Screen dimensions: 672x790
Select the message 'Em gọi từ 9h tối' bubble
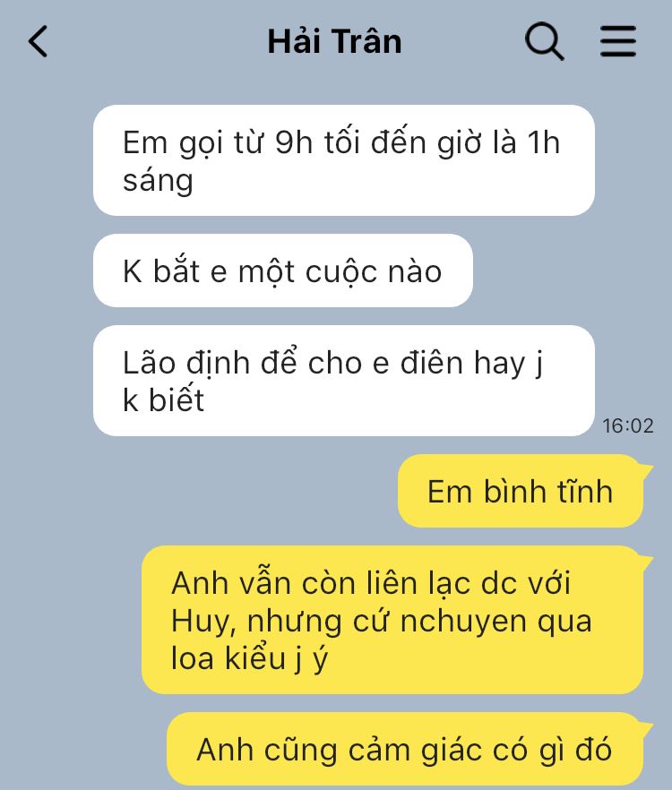344,160
